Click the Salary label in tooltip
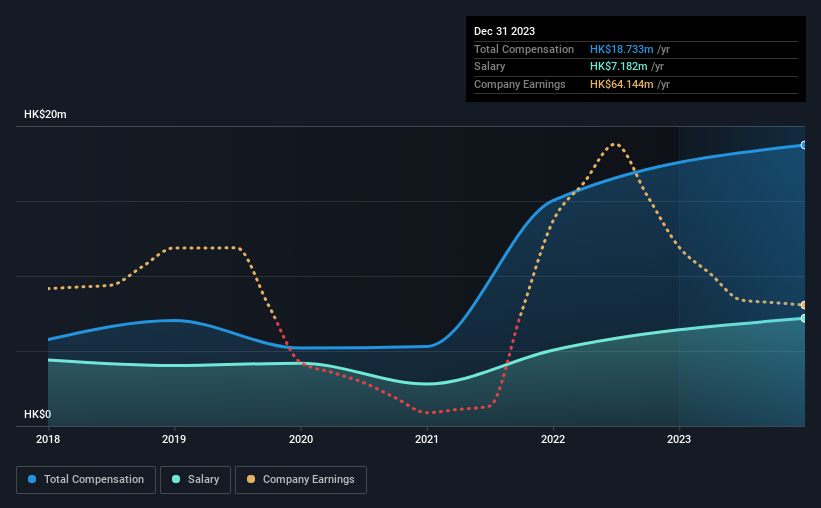 pos(490,67)
